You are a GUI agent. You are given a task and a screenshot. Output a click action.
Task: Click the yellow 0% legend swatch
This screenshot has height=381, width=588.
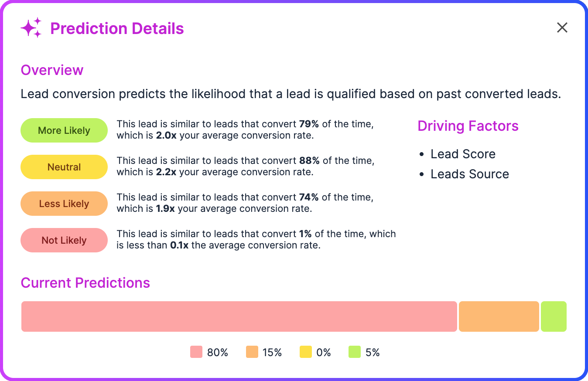pyautogui.click(x=305, y=352)
